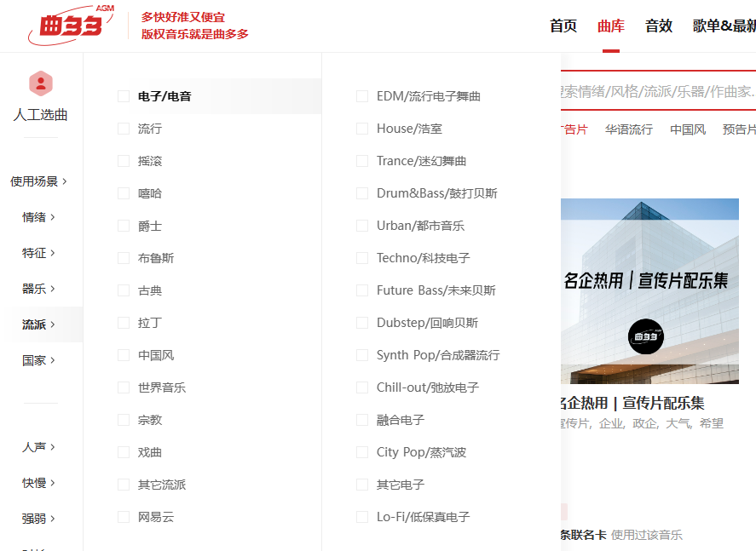
Task: Click the 使用过该音乐 text
Action: 647,535
